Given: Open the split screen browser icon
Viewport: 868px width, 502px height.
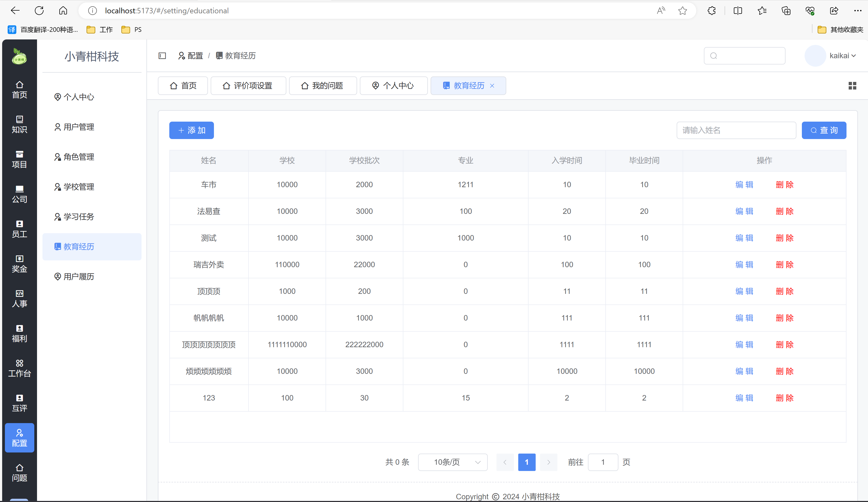Looking at the screenshot, I should pos(738,11).
